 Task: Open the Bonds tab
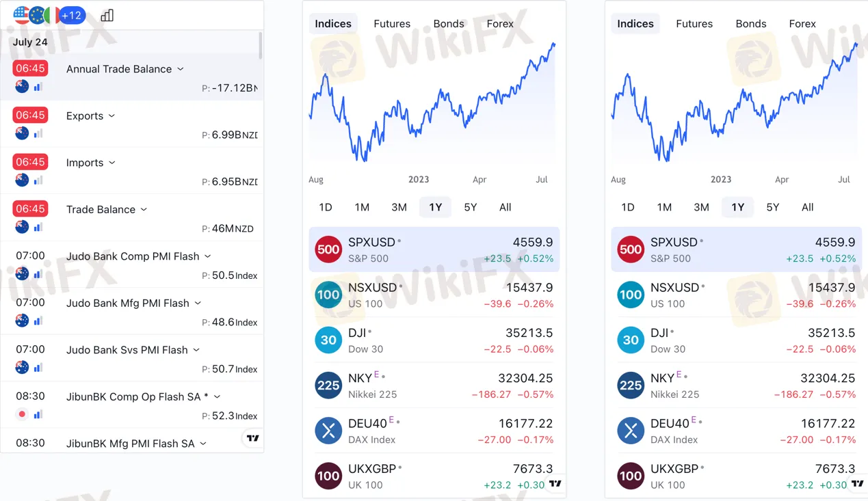(449, 23)
